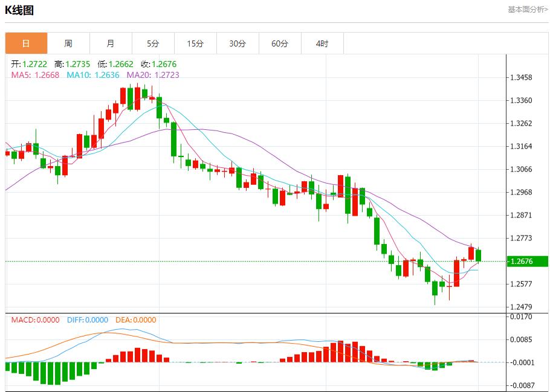
Task: Open the 月 monthly chart tab
Action: coord(111,43)
